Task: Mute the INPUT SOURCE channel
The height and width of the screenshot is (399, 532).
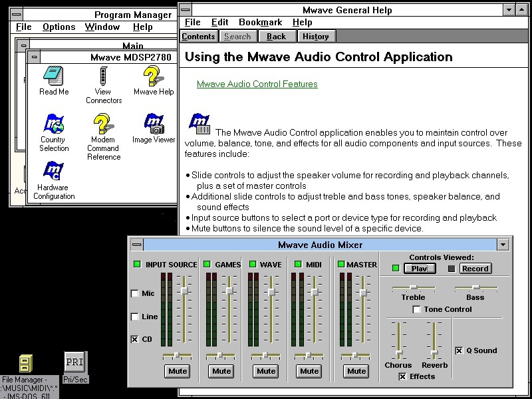Action: coord(178,371)
